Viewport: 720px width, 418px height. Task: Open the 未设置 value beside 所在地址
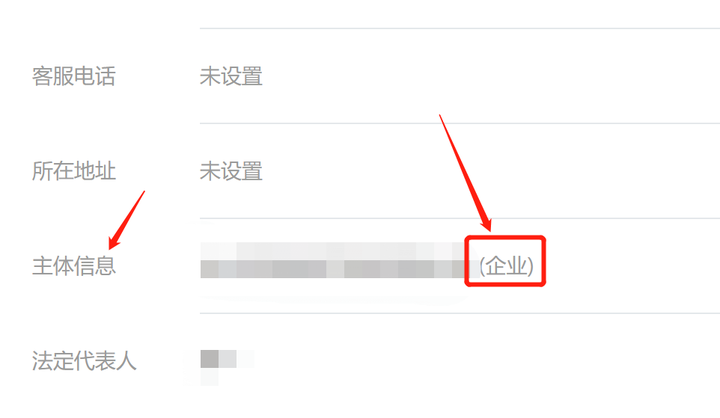231,171
